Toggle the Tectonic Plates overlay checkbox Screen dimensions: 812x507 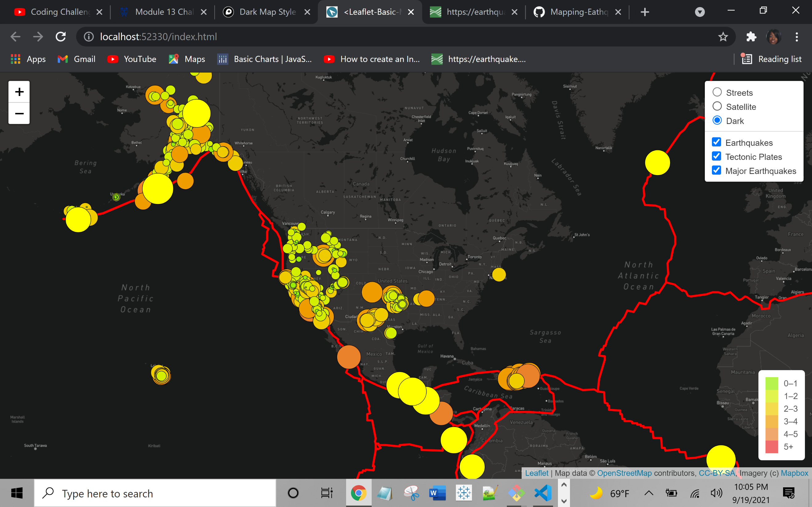click(x=716, y=156)
